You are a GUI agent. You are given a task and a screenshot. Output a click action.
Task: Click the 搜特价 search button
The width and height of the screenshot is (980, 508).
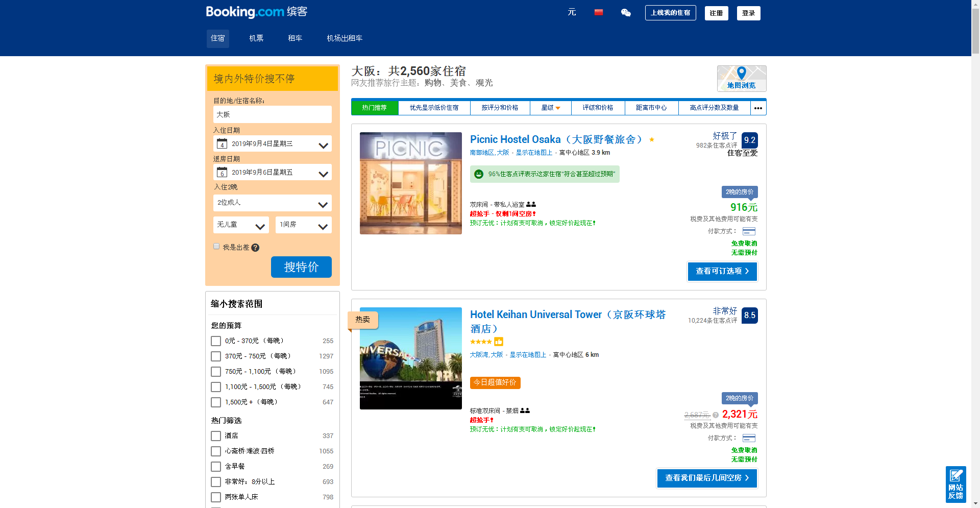(301, 267)
